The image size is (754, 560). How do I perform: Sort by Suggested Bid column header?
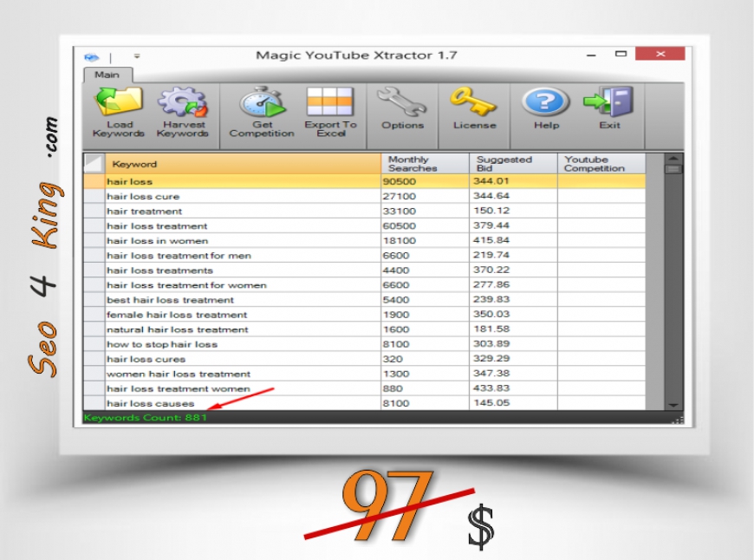click(x=513, y=164)
